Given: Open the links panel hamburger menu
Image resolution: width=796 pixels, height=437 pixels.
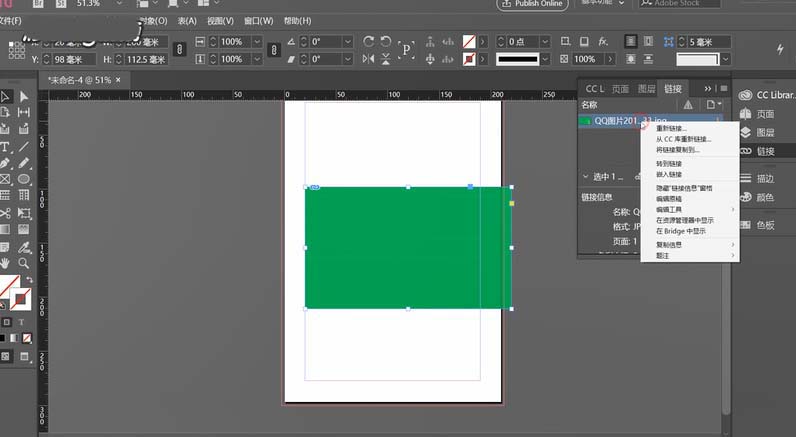Looking at the screenshot, I should pos(723,89).
